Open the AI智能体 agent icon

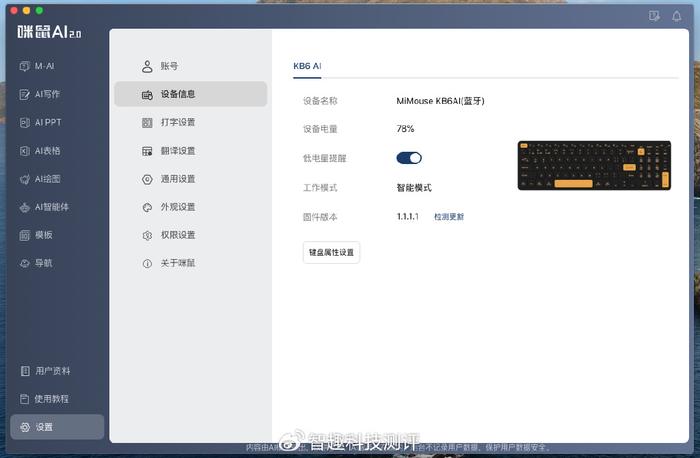(x=24, y=207)
